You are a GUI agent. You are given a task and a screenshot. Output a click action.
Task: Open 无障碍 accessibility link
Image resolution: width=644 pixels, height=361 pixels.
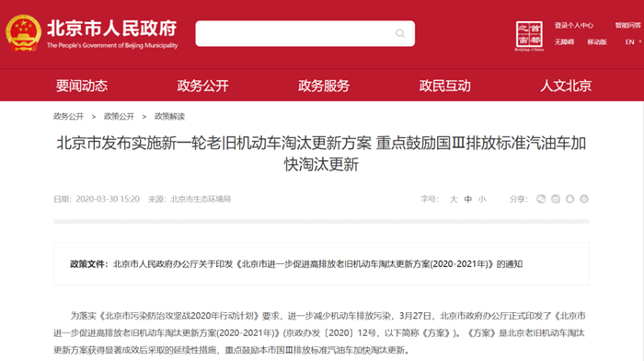(x=564, y=42)
